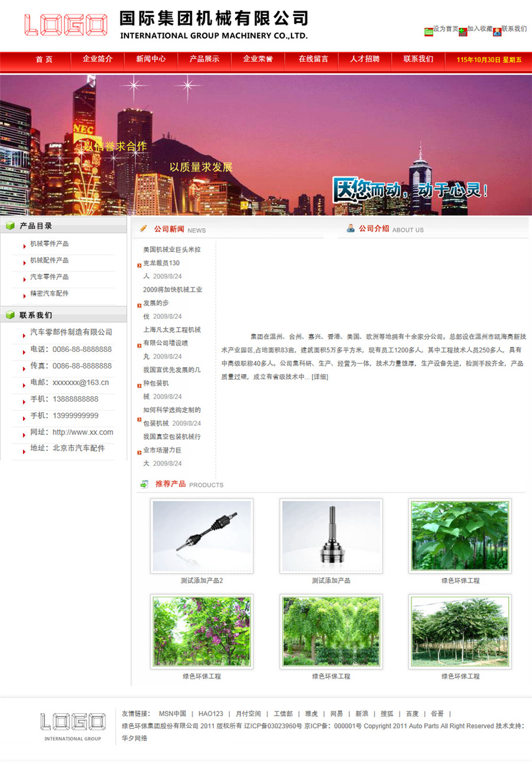Screen dimensions: 532x763
Task: Click the MSN中国 friendly link in footer
Action: tap(172, 714)
